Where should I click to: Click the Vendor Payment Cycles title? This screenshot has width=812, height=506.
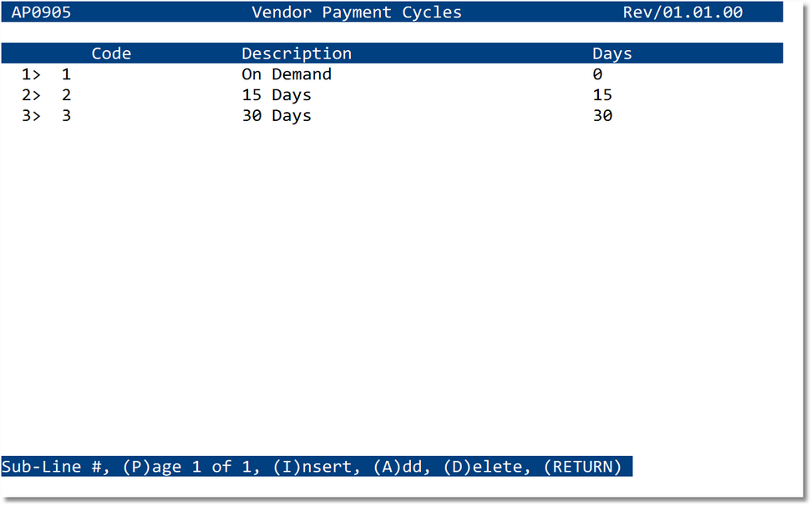[x=357, y=13]
